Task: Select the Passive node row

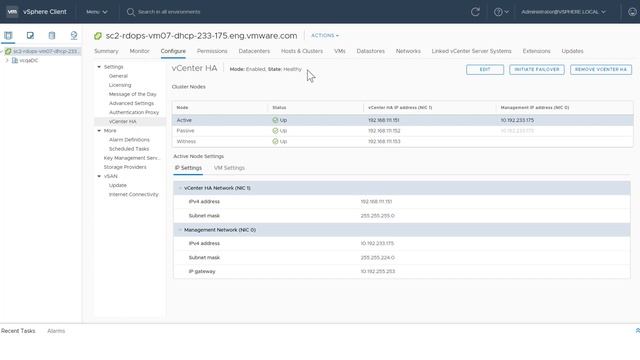Action: coord(402,131)
